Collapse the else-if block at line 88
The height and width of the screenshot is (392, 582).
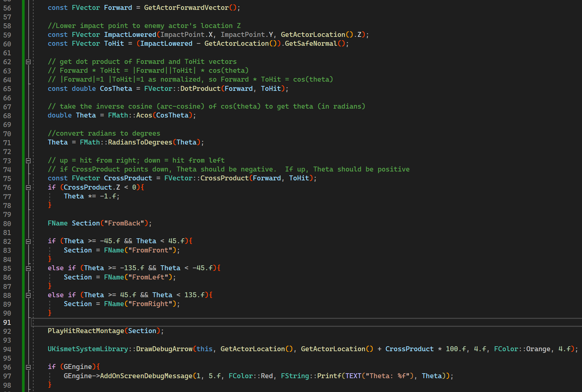click(x=28, y=295)
